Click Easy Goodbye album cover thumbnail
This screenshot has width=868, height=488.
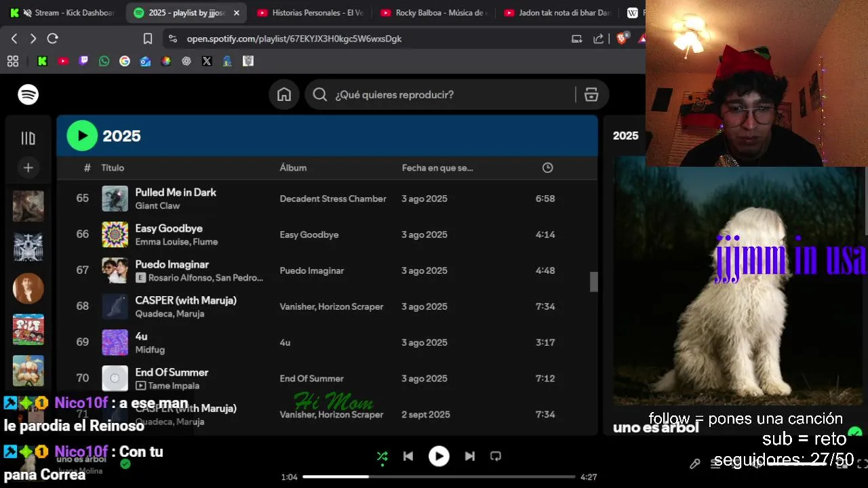point(115,235)
